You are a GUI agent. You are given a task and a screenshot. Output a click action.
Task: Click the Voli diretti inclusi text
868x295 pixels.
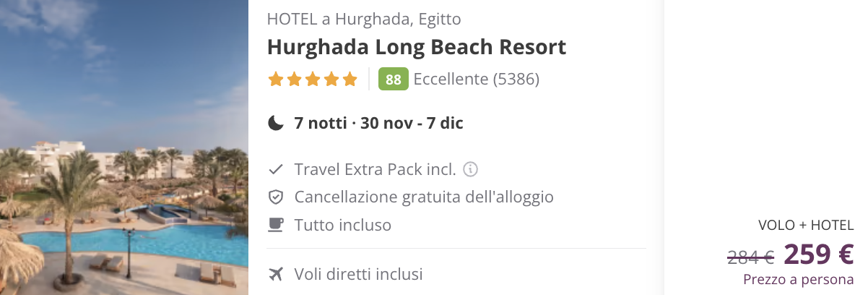358,275
